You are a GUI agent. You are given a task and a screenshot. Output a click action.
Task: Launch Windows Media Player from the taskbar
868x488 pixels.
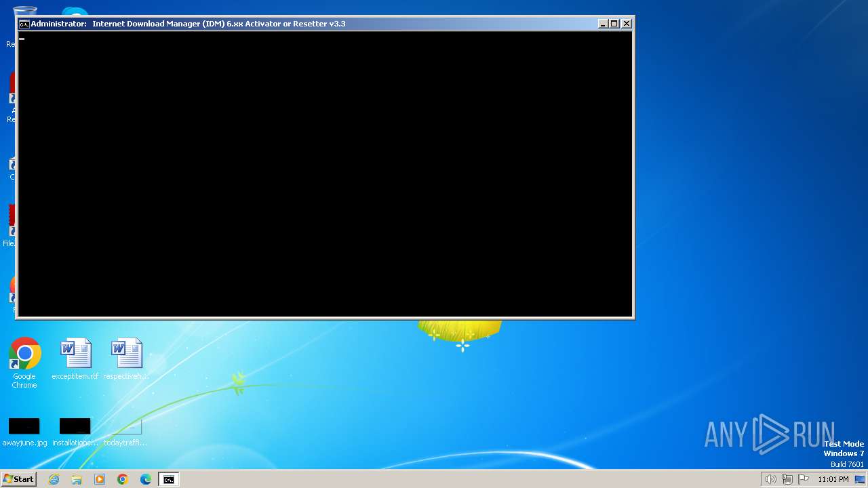[100, 479]
